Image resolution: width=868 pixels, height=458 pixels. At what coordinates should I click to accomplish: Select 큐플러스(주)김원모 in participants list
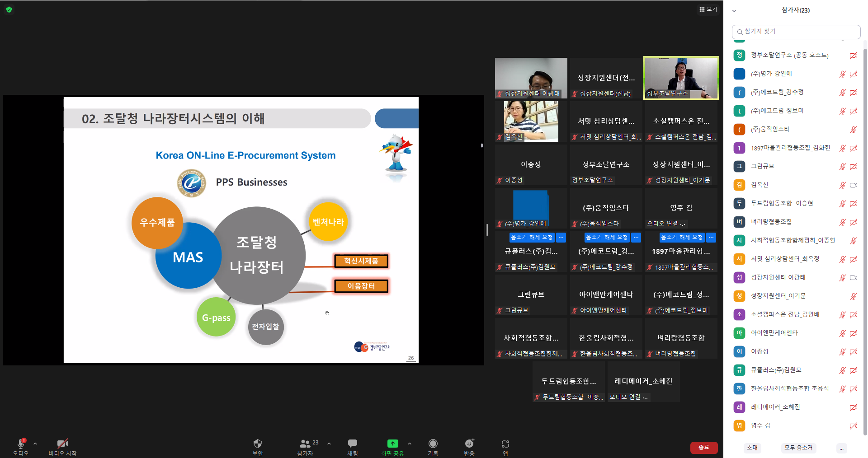click(796, 370)
